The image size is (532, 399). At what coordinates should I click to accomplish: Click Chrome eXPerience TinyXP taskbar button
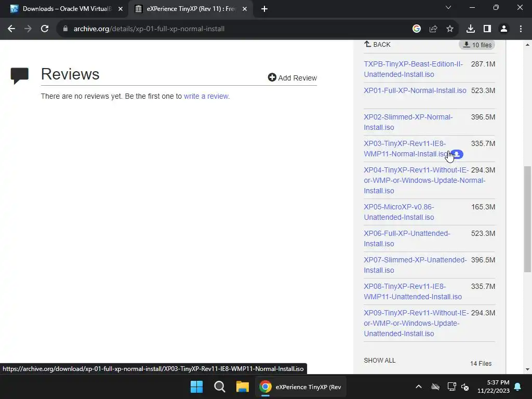coord(301,387)
